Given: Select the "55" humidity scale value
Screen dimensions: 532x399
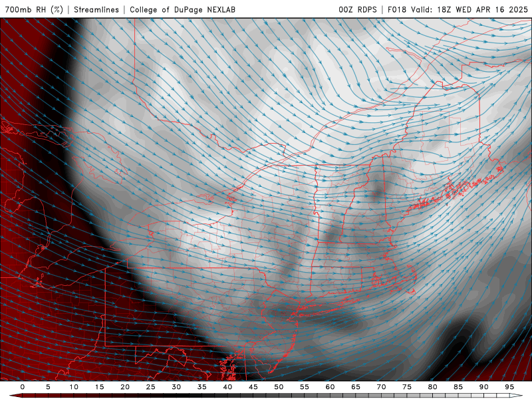Looking at the screenshot, I should tap(305, 387).
